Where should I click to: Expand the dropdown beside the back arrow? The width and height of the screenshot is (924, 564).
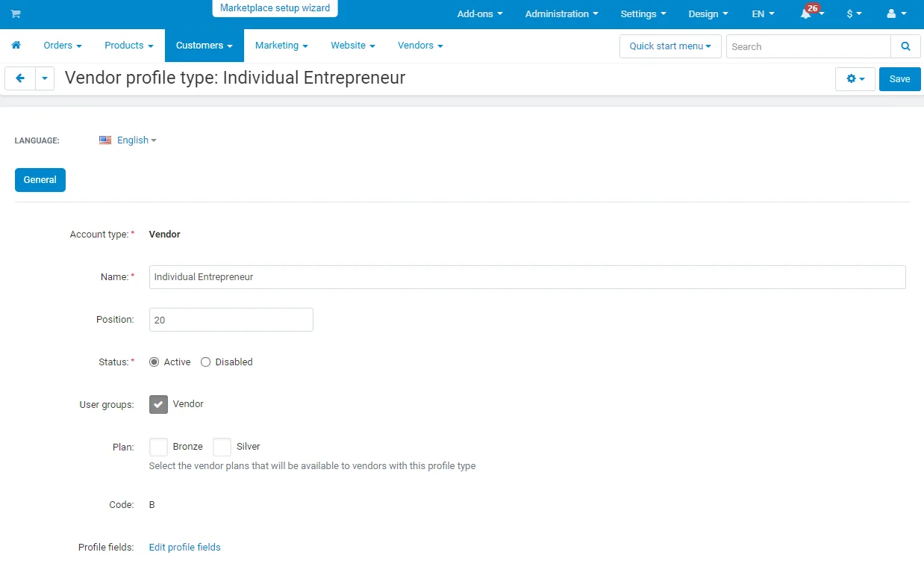click(x=45, y=78)
